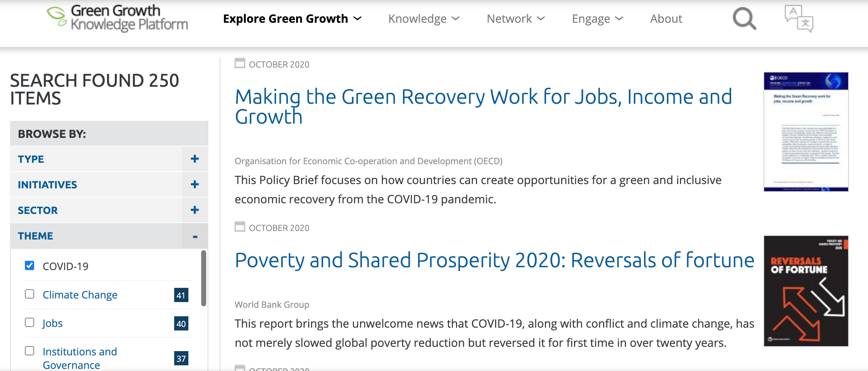Screen dimensions: 868x371
Task: Click the calendar icon above Poverty report
Action: click(240, 227)
